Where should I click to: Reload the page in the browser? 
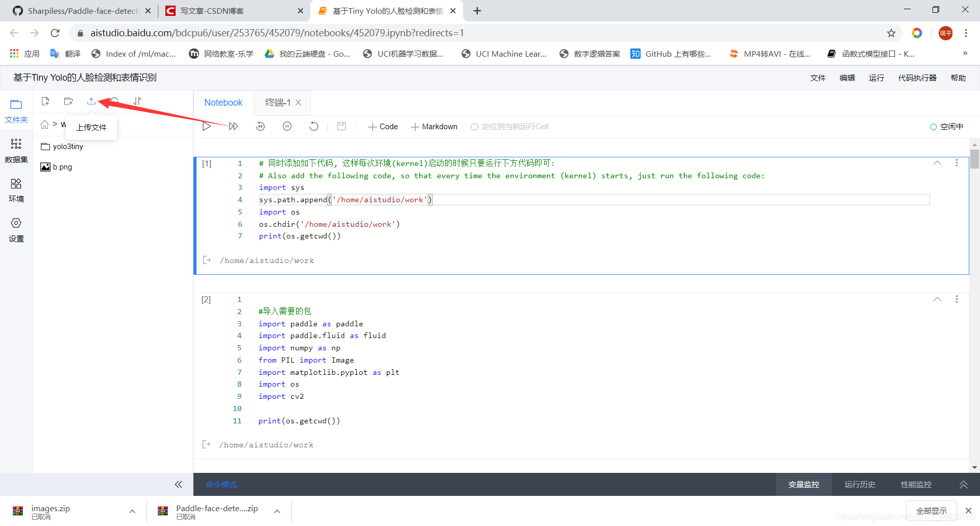(x=55, y=33)
